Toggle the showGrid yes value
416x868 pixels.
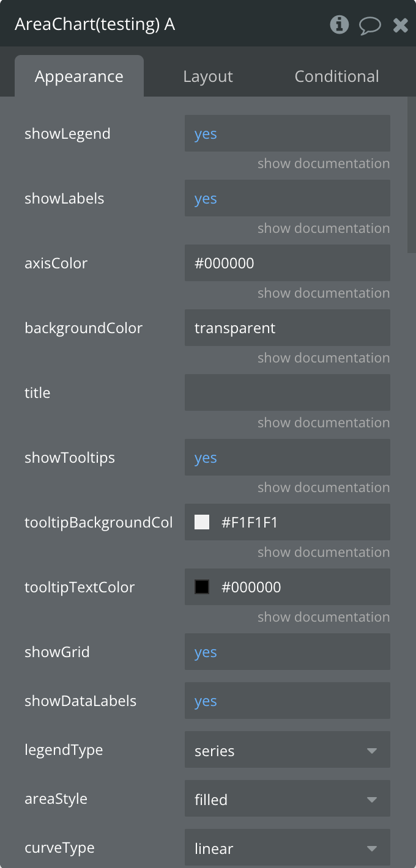pos(206,652)
